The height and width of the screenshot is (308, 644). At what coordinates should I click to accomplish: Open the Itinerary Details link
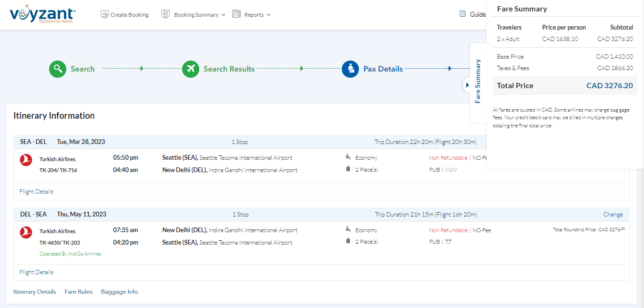click(x=34, y=292)
